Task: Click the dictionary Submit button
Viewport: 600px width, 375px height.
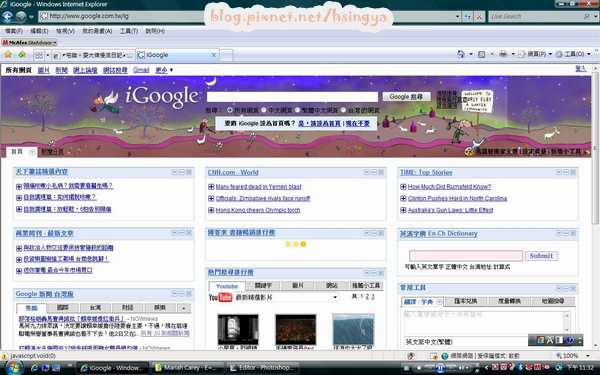Action: click(541, 256)
